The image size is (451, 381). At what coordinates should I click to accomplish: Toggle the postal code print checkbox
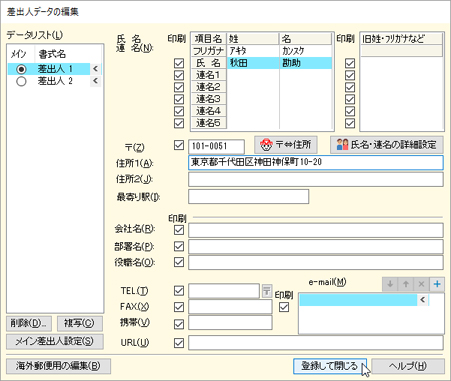[x=179, y=145]
